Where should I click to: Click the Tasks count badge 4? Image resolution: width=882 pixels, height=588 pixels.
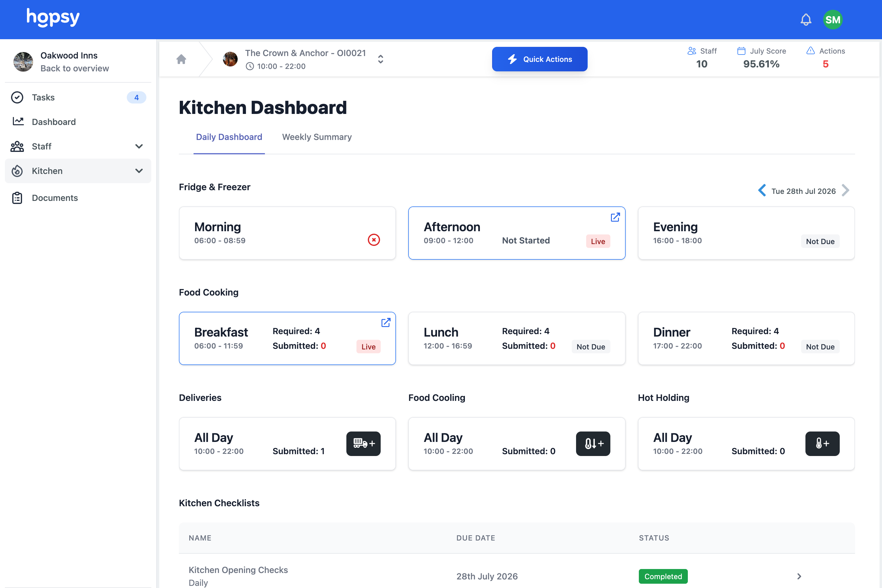point(137,97)
